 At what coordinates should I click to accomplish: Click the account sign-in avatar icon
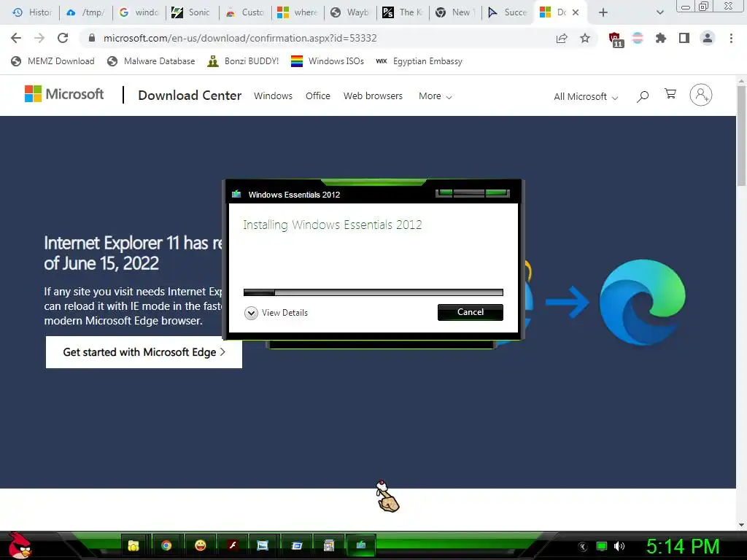click(701, 95)
